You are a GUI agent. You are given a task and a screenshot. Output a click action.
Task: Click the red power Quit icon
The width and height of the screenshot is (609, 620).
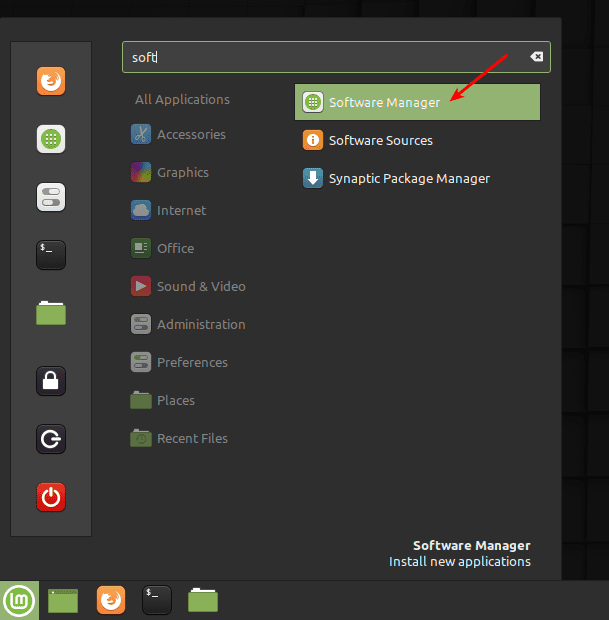pyautogui.click(x=51, y=497)
